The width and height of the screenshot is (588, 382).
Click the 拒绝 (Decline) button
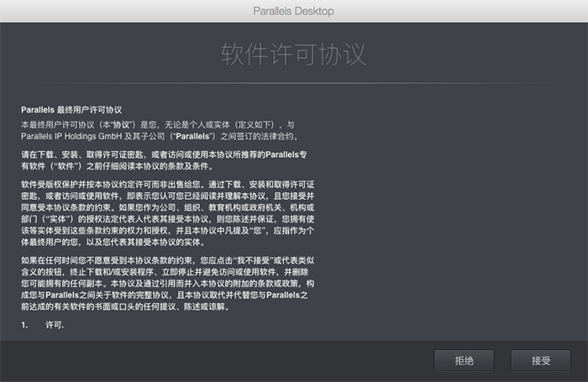pos(465,361)
